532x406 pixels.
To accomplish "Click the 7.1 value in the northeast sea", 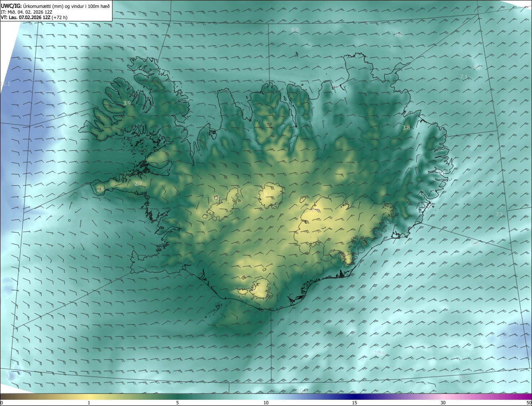I will click(464, 76).
